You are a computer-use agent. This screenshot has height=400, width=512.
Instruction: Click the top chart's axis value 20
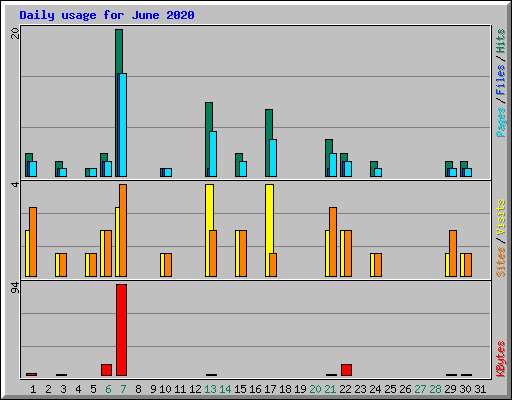pyautogui.click(x=15, y=33)
